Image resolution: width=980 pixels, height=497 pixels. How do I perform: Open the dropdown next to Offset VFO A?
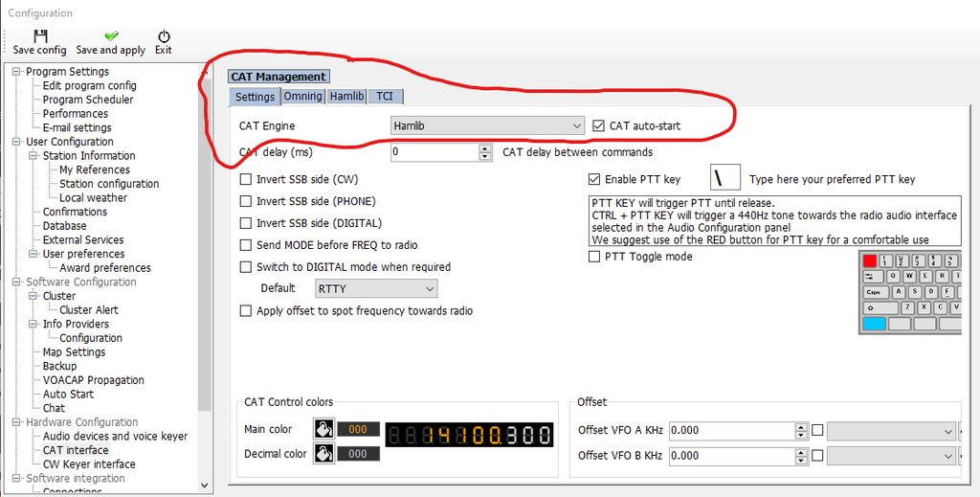(x=891, y=431)
